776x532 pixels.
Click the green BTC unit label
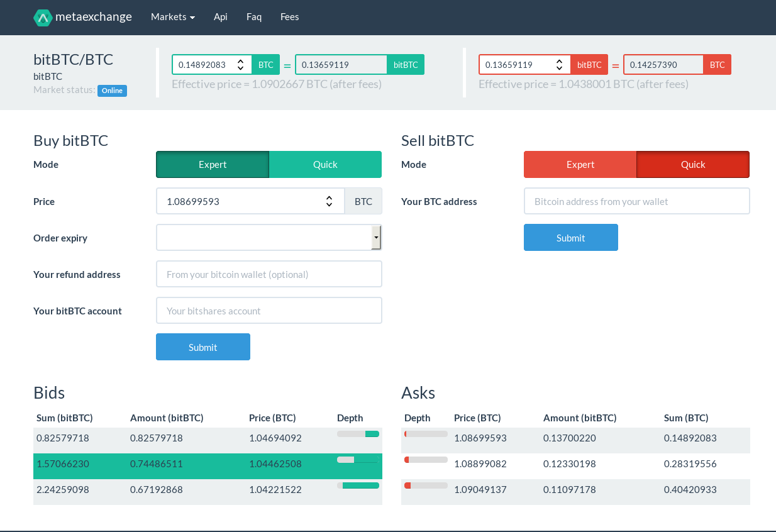pos(266,65)
